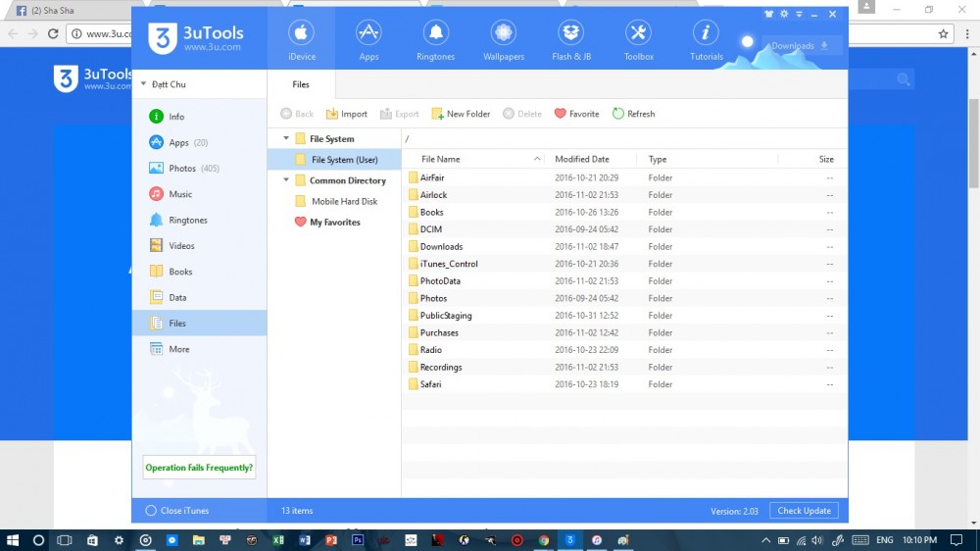This screenshot has width=980, height=551.
Task: Select File System (User) tree item
Action: coord(334,160)
